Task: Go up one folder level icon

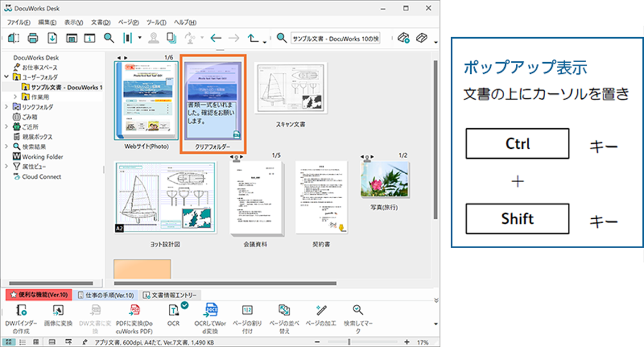Action: [x=253, y=38]
